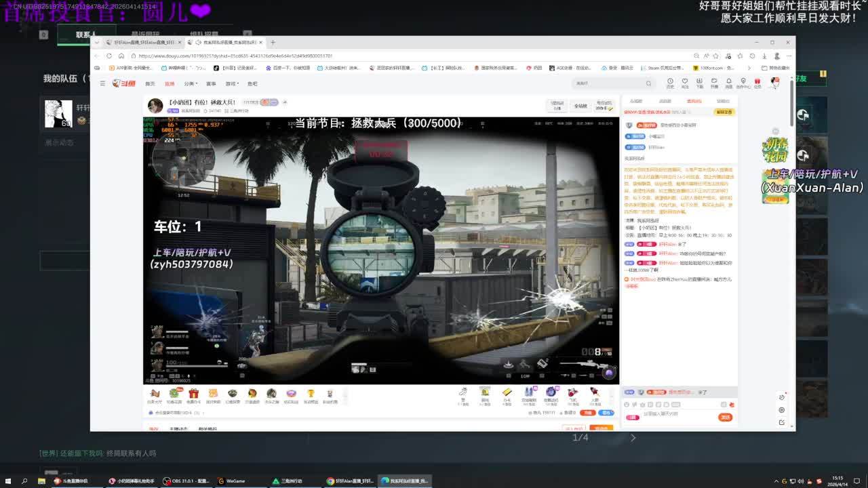Expand the 分类 category dropdown
This screenshot has width=868, height=488.
point(191,84)
